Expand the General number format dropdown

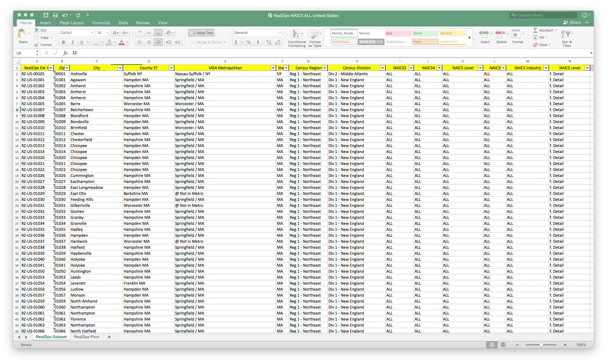(x=280, y=33)
